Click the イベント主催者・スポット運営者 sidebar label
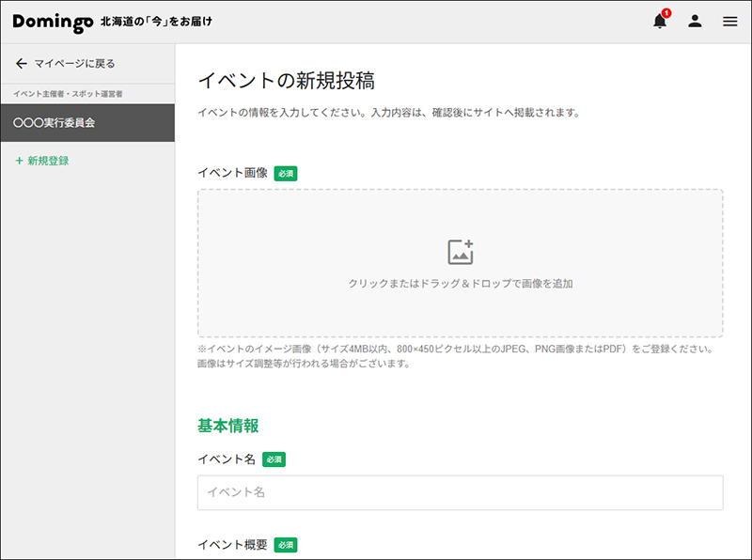The width and height of the screenshot is (752, 560). point(68,94)
